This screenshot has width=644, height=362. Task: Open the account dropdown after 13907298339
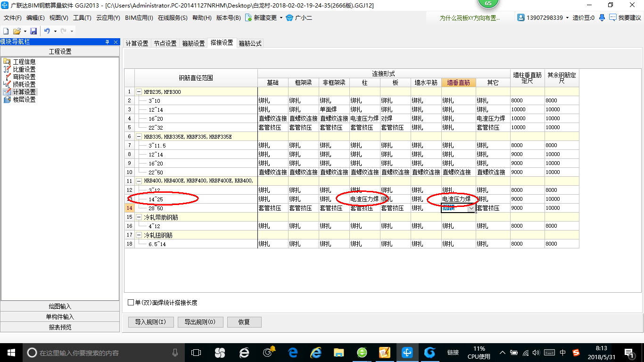click(567, 17)
